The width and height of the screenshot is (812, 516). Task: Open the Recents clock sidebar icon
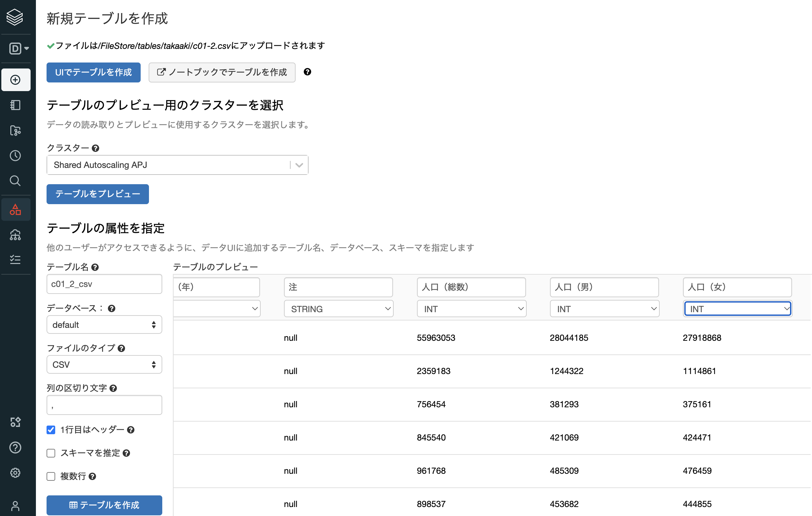(x=16, y=156)
